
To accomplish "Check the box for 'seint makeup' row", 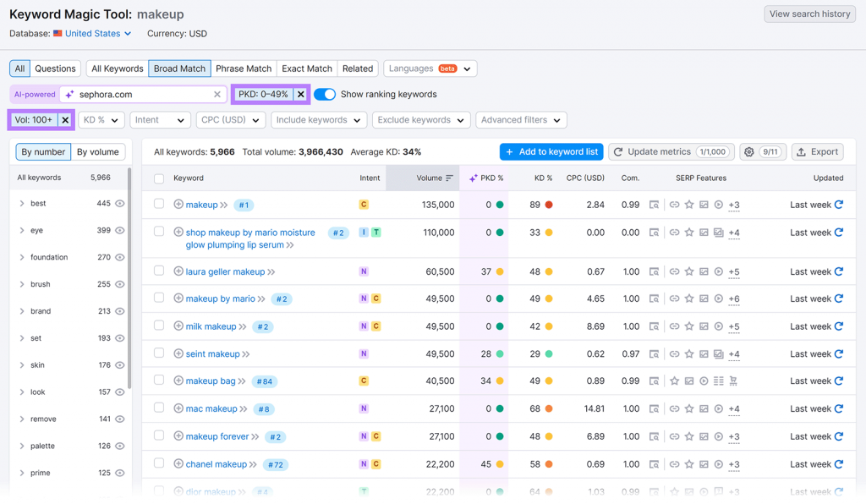I will coord(159,353).
